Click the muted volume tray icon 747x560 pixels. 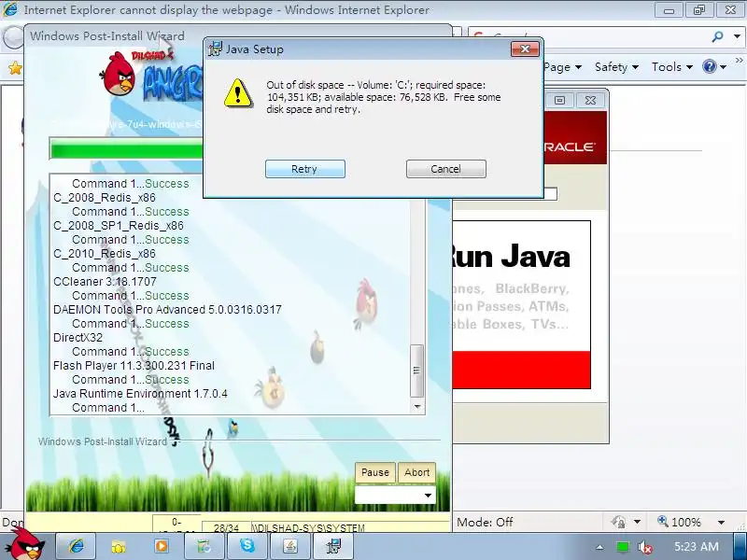point(644,547)
